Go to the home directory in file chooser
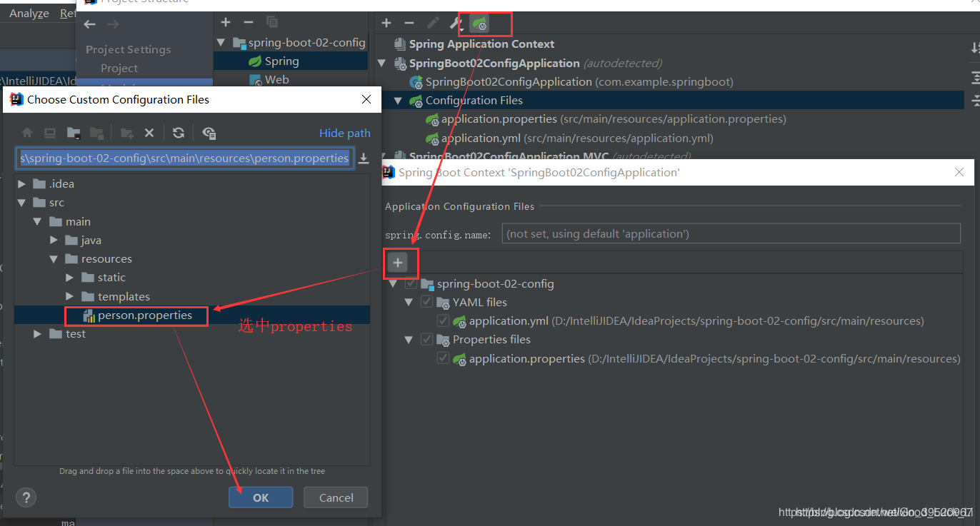The width and height of the screenshot is (980, 526). coord(27,133)
